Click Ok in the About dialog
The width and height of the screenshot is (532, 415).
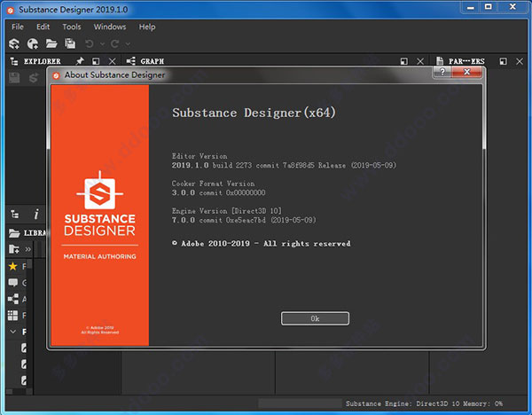[x=315, y=318]
